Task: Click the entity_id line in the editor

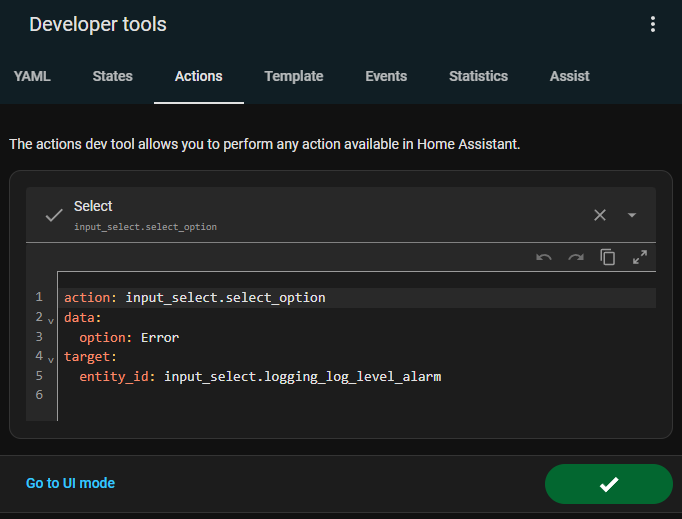Action: click(x=260, y=377)
